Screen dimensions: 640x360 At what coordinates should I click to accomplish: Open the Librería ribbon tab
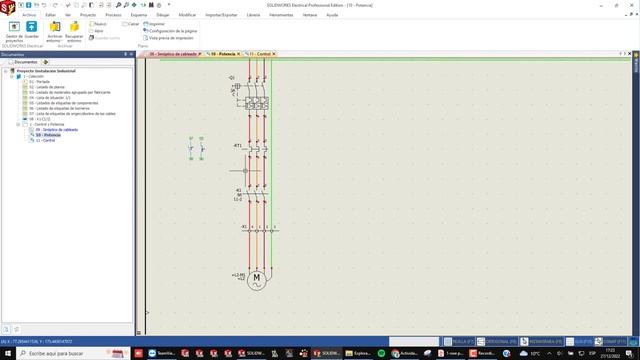point(253,15)
